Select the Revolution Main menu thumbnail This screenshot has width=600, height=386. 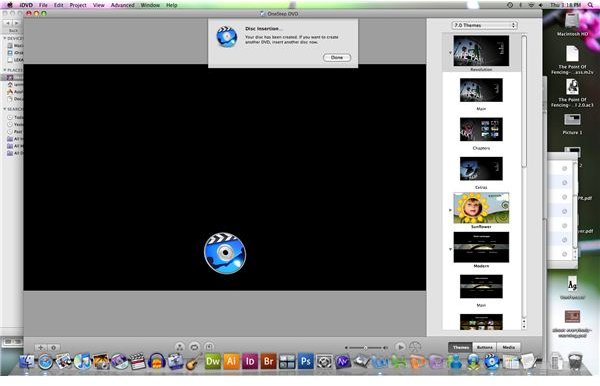[x=481, y=90]
